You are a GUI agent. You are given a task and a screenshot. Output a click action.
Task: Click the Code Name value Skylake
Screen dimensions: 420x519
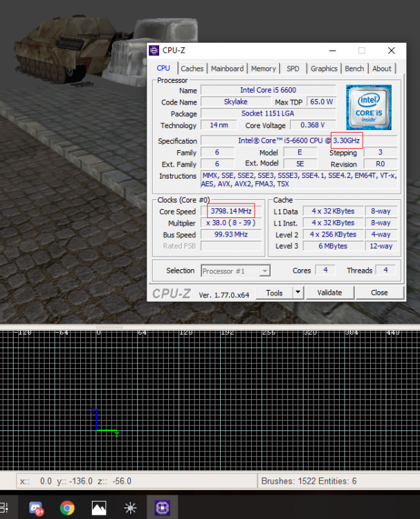point(236,102)
